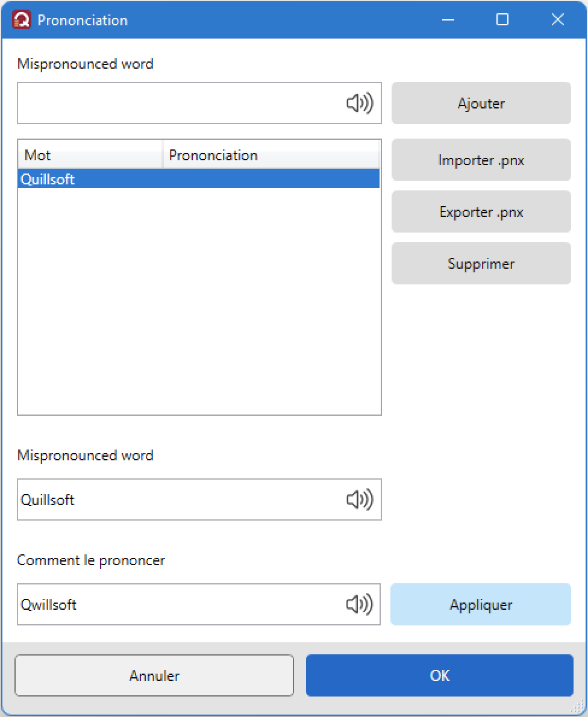Image resolution: width=588 pixels, height=717 pixels.
Task: Apply the pronunciation with Appliquer
Action: pos(481,604)
